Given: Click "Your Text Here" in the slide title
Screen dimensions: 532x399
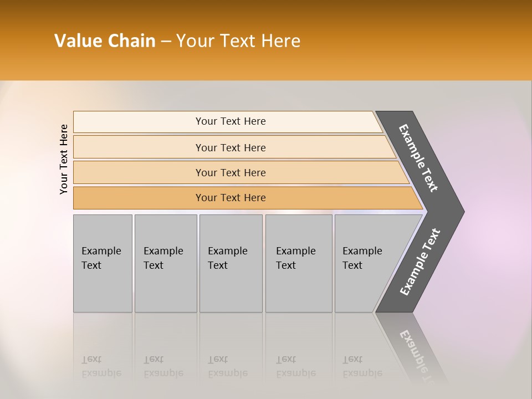Looking at the screenshot, I should coord(238,41).
